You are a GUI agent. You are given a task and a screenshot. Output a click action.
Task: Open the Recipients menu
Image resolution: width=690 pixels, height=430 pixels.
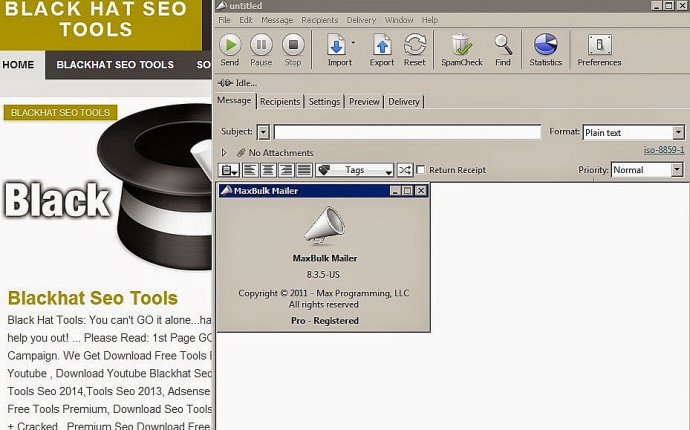(x=320, y=20)
